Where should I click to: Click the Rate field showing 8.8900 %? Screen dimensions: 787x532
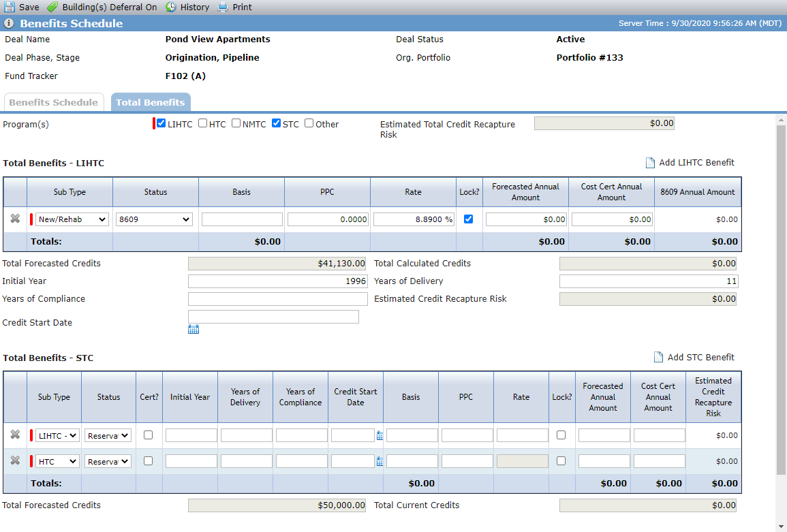point(414,219)
